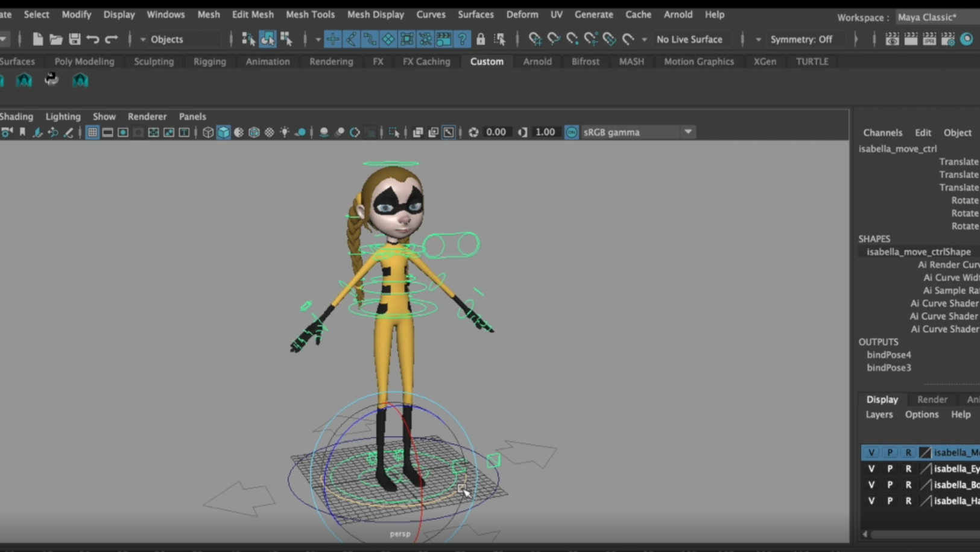Switch to the XGen shelf tab

coord(765,62)
